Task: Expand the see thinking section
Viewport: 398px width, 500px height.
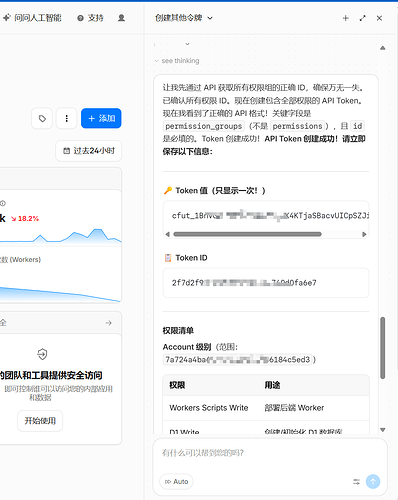Action: (177, 61)
